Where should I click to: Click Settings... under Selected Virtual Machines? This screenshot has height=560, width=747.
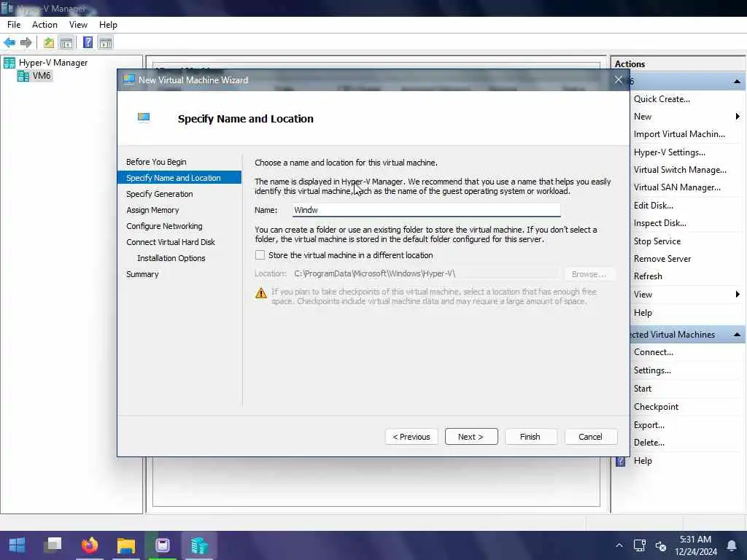click(x=652, y=370)
